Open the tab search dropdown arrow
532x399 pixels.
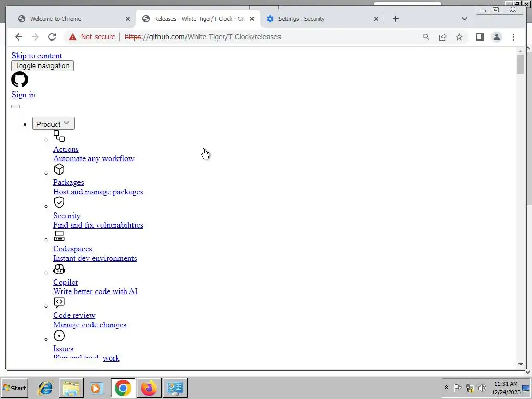tap(464, 19)
